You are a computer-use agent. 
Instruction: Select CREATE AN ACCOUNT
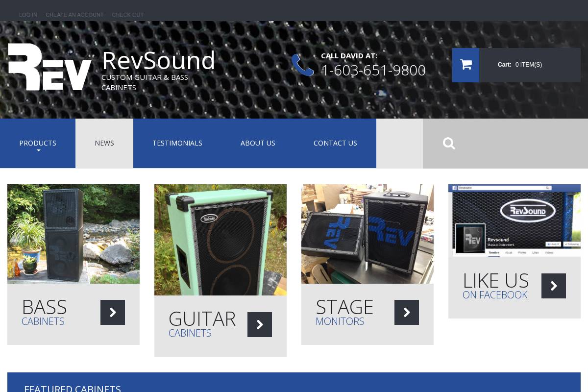tap(74, 15)
